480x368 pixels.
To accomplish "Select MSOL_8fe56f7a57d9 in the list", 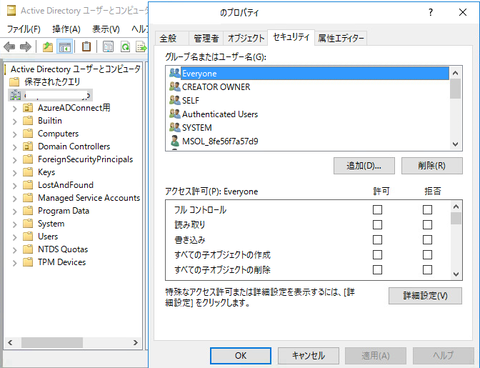I will point(220,141).
